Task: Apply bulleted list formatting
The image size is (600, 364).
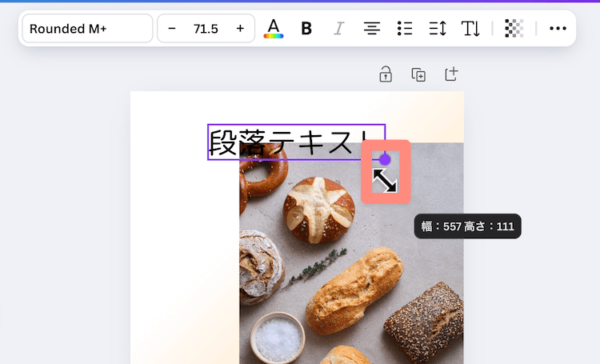Action: click(404, 28)
